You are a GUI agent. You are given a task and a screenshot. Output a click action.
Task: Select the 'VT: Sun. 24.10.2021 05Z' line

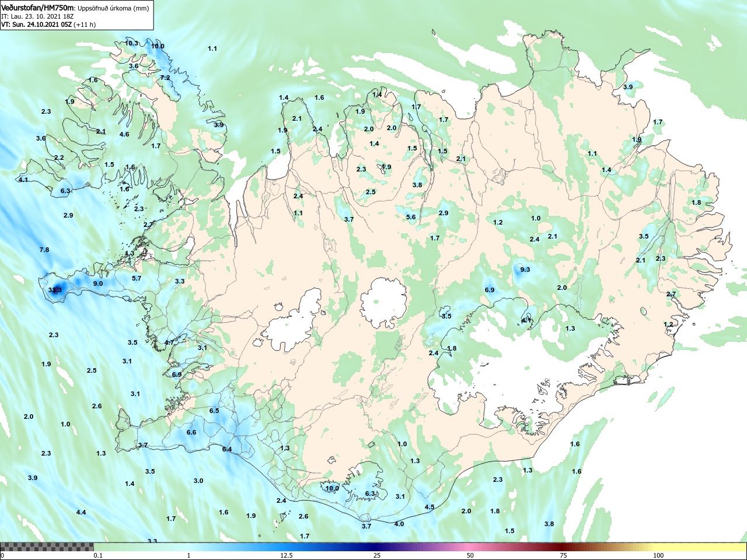click(36, 24)
